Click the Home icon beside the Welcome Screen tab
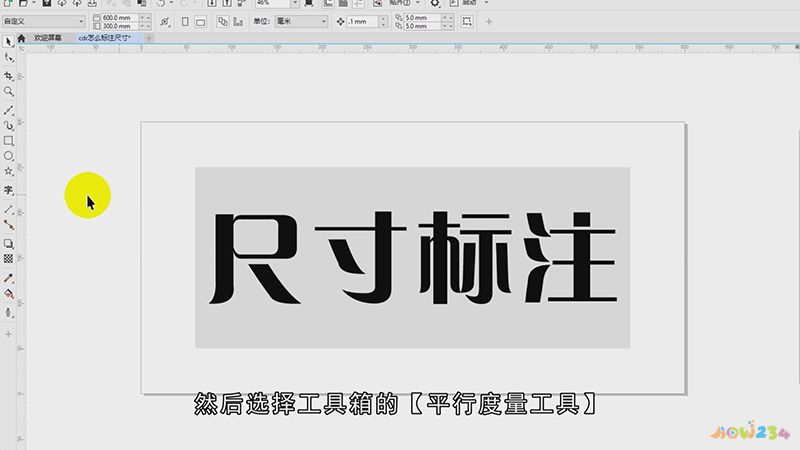Viewport: 800px width, 450px height. pos(21,38)
